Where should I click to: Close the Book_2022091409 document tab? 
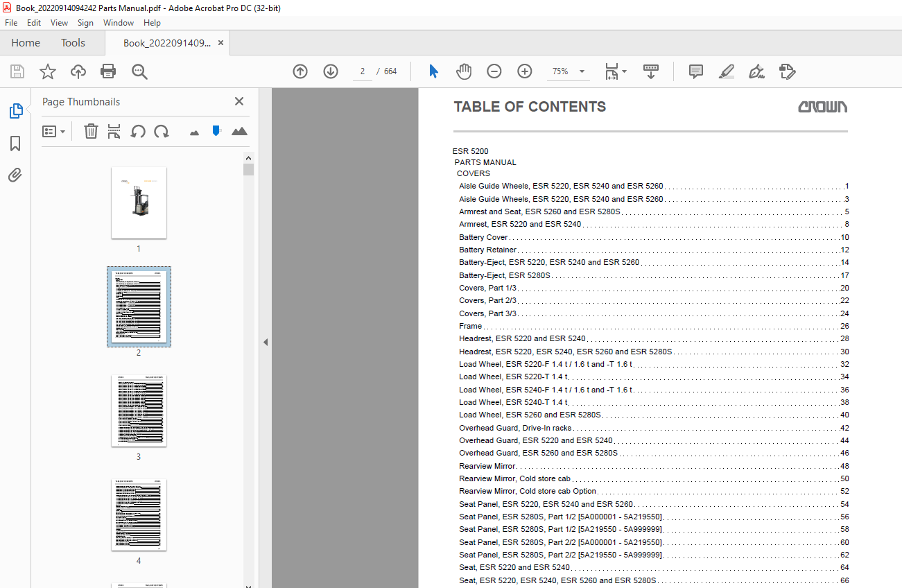[x=220, y=43]
